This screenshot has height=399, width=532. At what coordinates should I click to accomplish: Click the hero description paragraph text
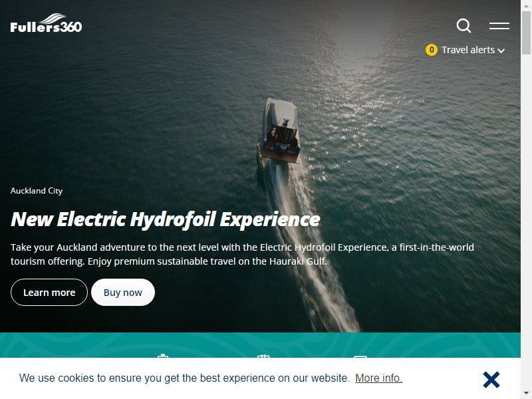[242, 254]
